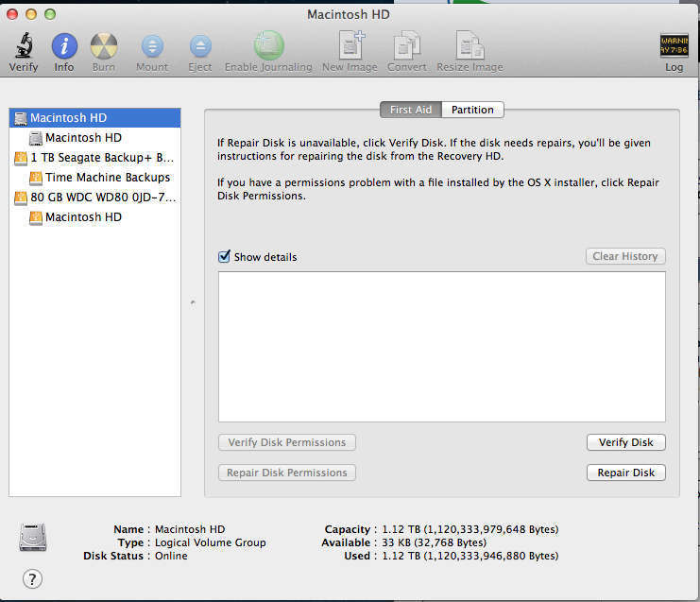Click the green zoom window button
This screenshot has height=602, width=700.
click(50, 14)
